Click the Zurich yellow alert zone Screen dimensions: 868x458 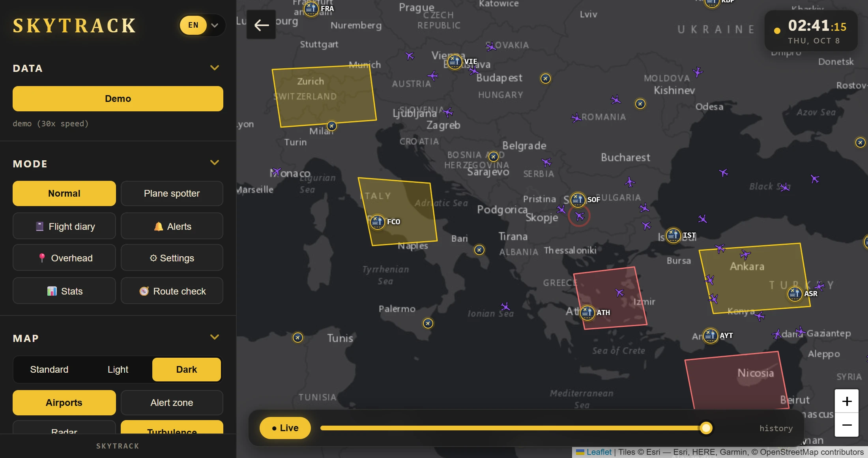(x=324, y=96)
